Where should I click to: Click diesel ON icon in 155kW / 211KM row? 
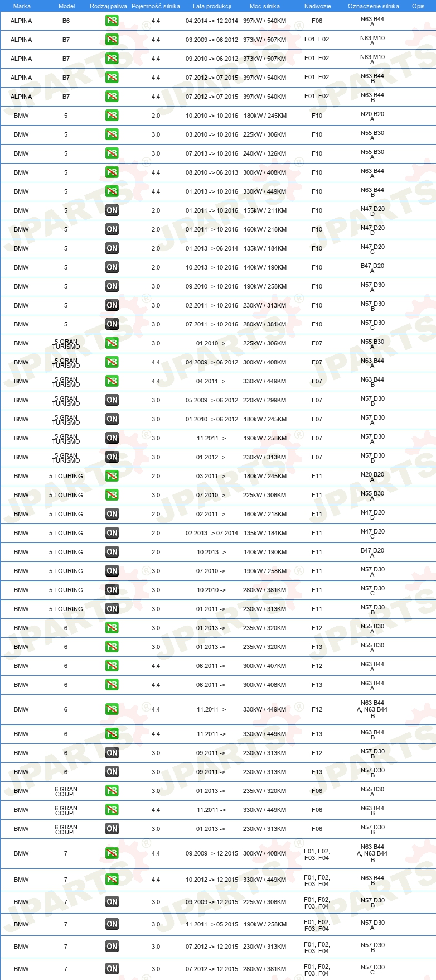112,210
